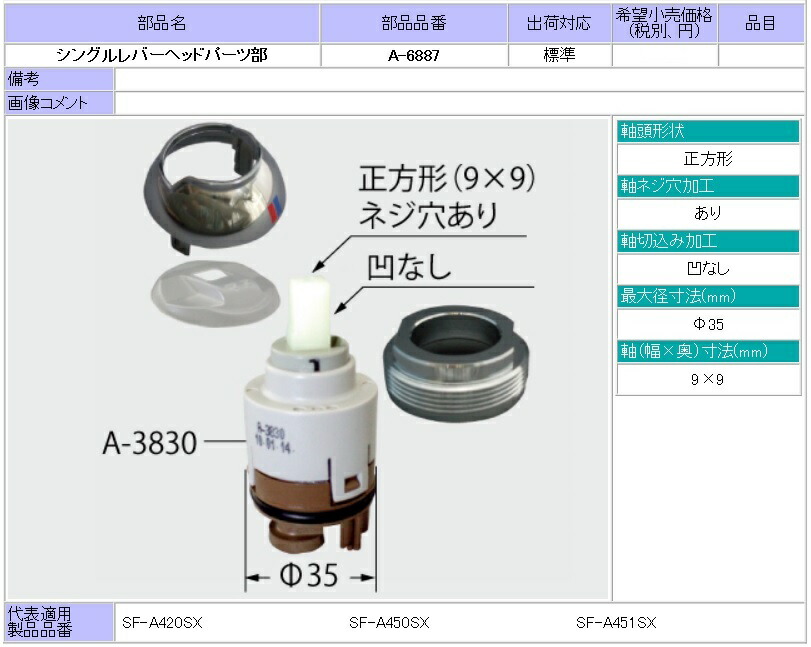Select the 凹なし spec value
Image resolution: width=811 pixels, height=647 pixels.
click(x=707, y=269)
